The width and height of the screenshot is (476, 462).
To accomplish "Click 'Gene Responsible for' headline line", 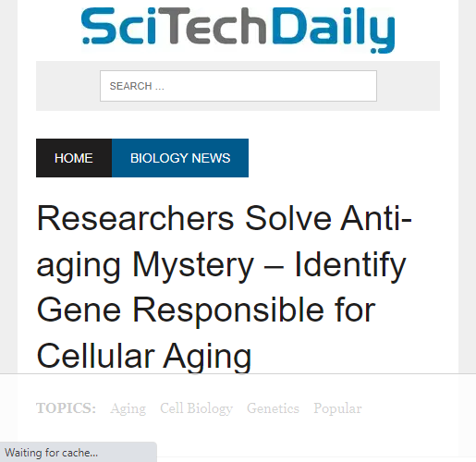I will pos(206,310).
